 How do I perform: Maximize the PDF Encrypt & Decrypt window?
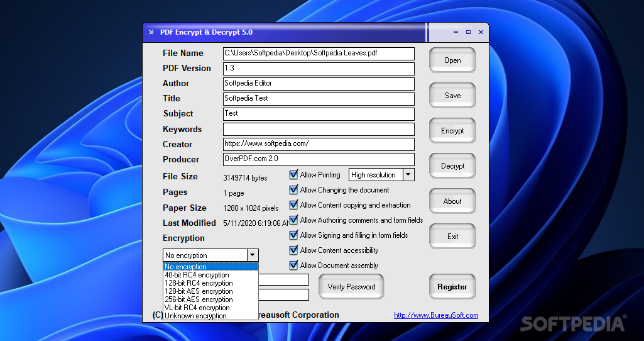468,32
